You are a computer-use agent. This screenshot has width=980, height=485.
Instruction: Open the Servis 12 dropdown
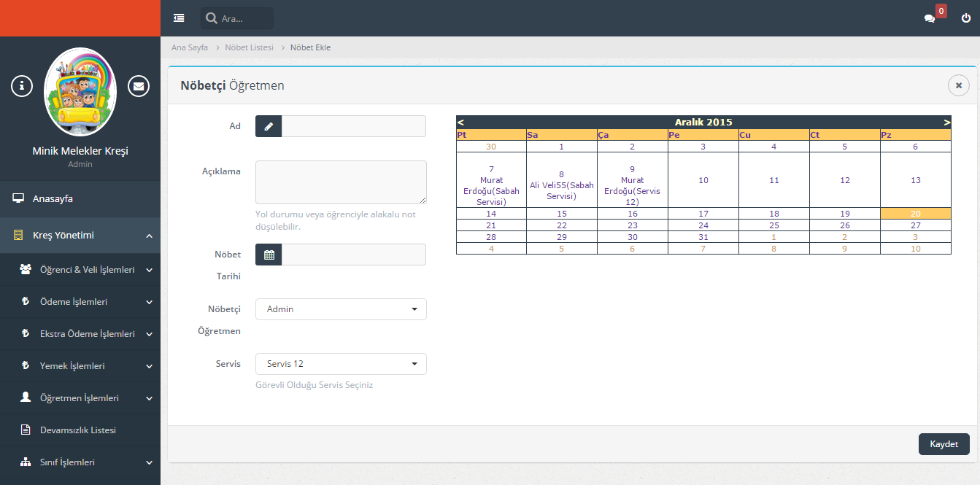341,364
